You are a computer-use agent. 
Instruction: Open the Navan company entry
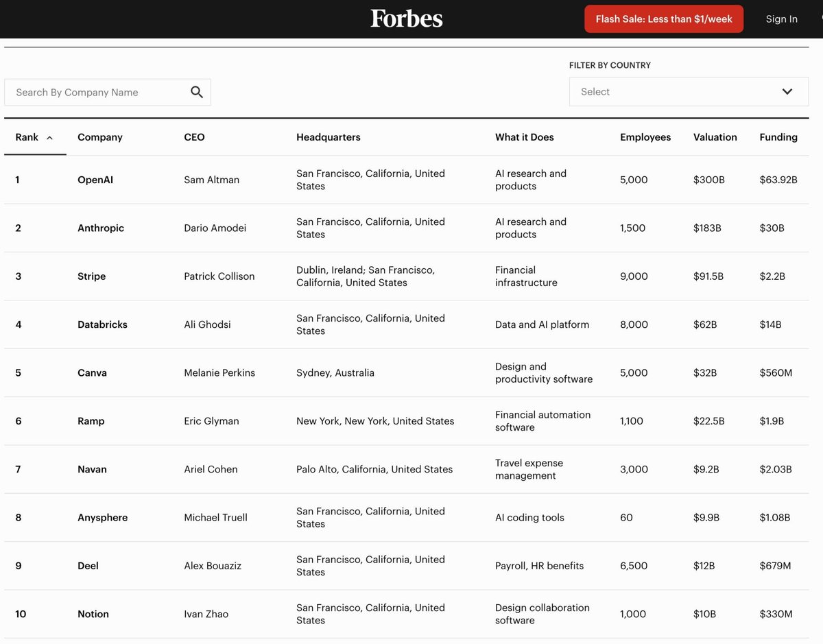tap(92, 469)
